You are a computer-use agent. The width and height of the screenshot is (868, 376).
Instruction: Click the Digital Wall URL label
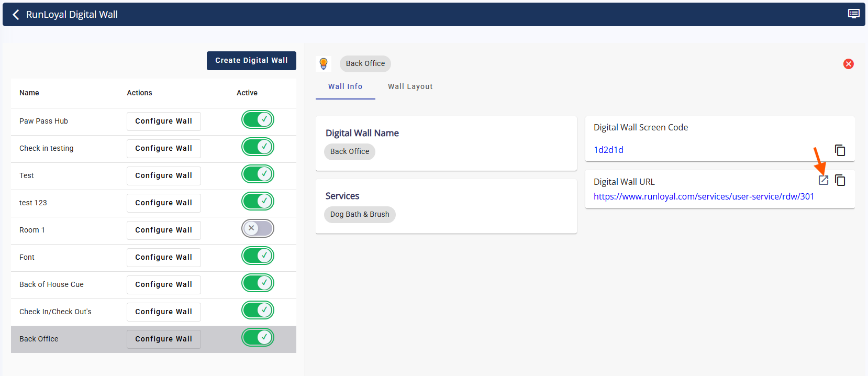coord(624,182)
